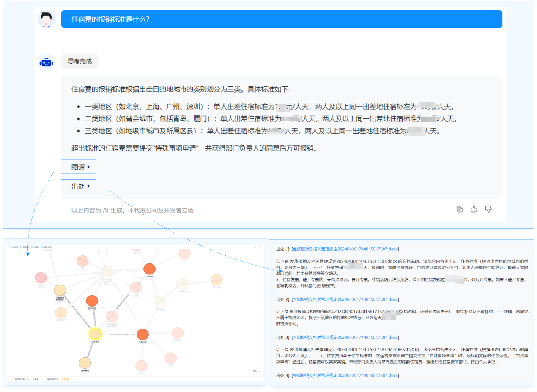Expand the 出处 section
Screen dimensions: 537x392
coord(79,186)
